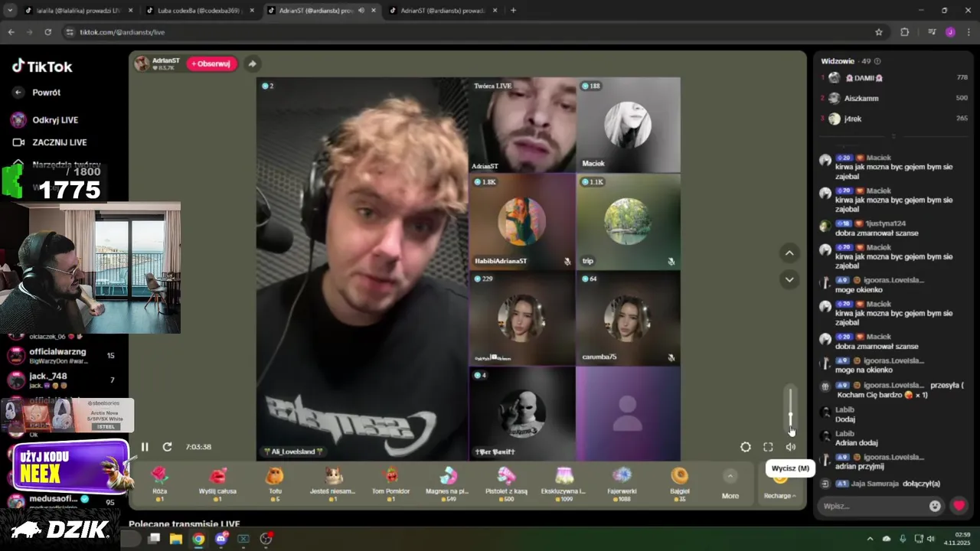Open trip guest tile
Image resolution: width=980 pixels, height=551 pixels.
628,221
